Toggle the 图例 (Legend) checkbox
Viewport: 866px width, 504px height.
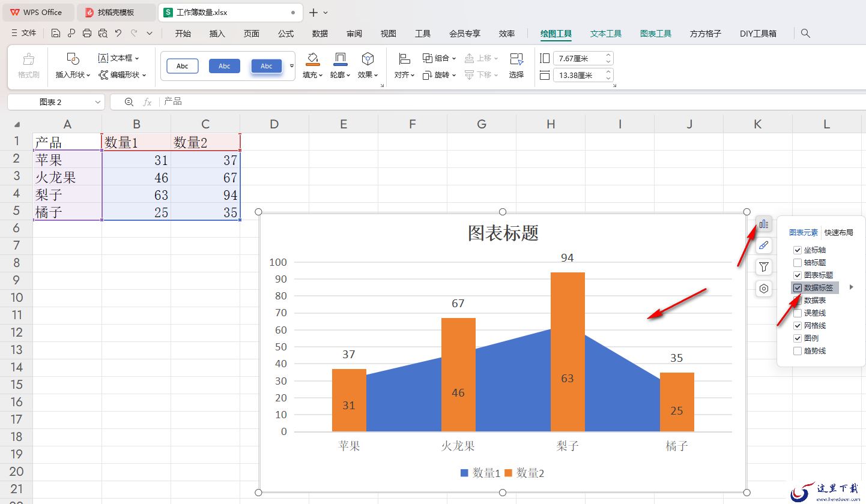tap(798, 338)
